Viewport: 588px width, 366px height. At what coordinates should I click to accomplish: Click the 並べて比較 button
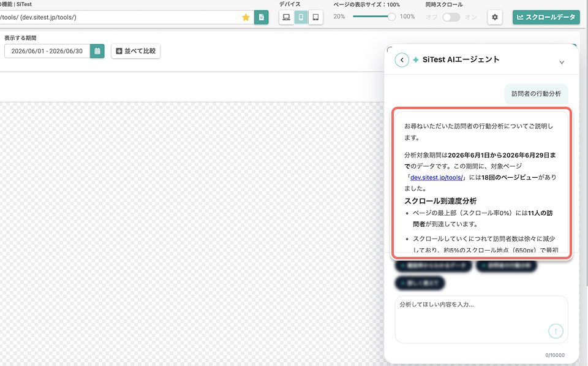(136, 51)
